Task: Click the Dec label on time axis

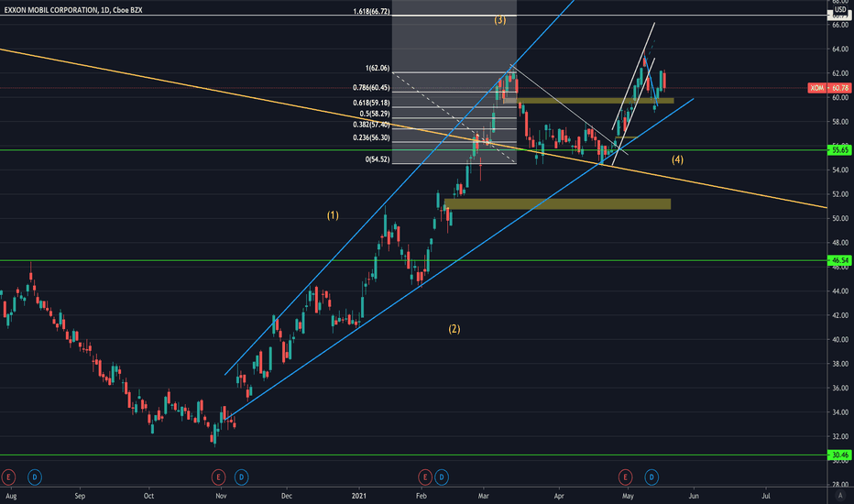Action: click(287, 496)
